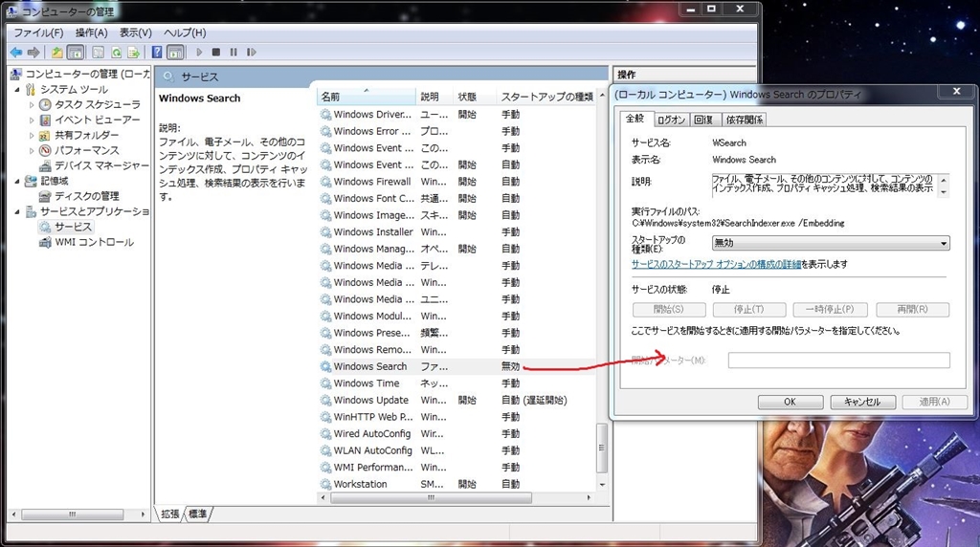Select パフォーマンス in the tree
The width and height of the screenshot is (980, 547).
coord(86,150)
